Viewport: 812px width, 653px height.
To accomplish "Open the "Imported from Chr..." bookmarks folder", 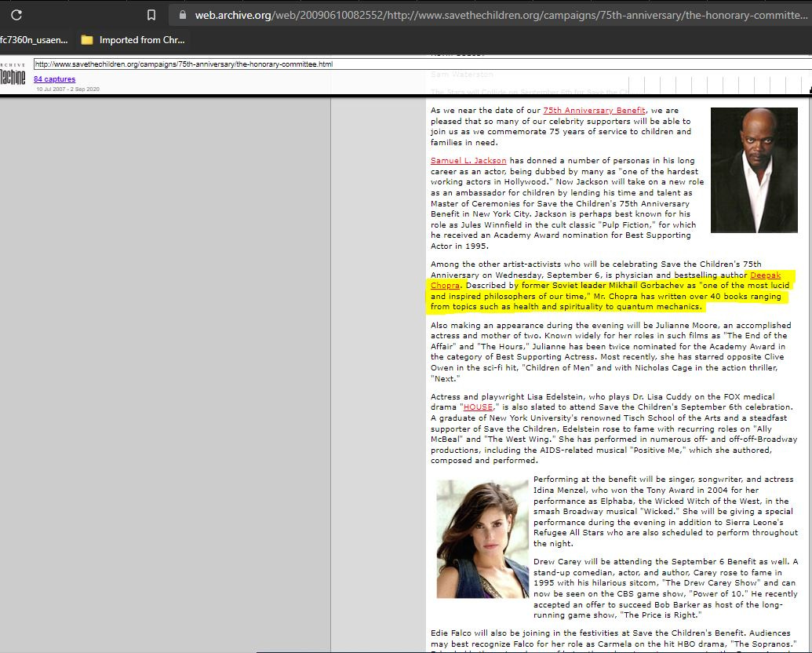I will click(x=133, y=40).
